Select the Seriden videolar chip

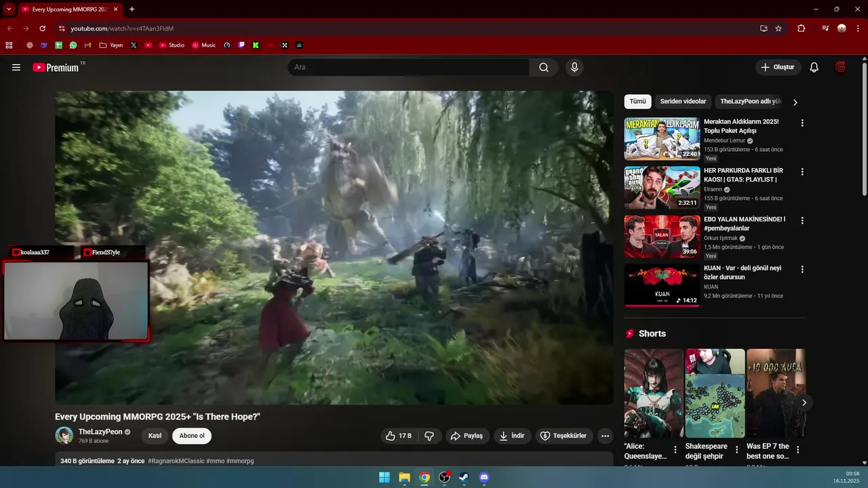683,102
